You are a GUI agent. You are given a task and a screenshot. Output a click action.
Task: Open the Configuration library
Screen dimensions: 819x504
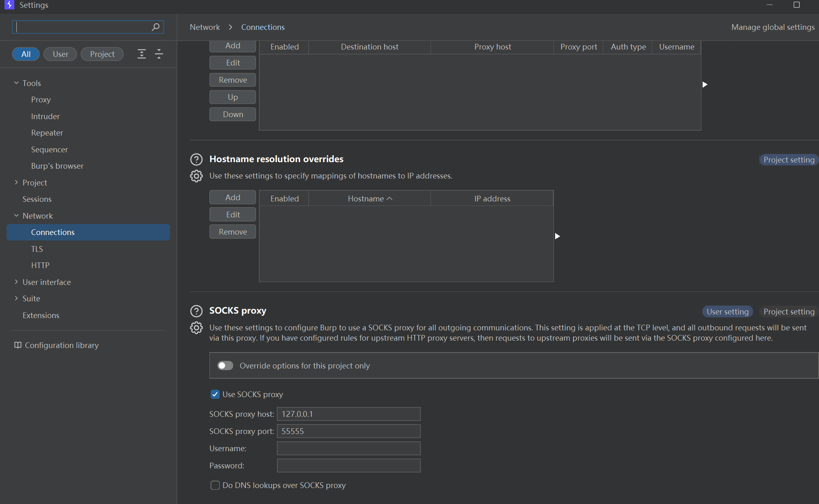(x=62, y=345)
